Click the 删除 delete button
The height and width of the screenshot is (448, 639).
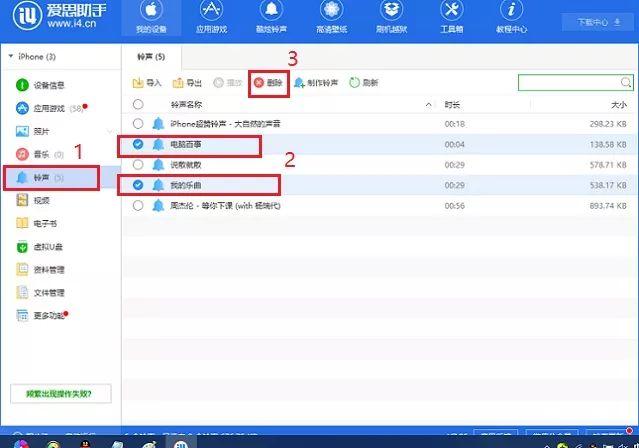[269, 83]
